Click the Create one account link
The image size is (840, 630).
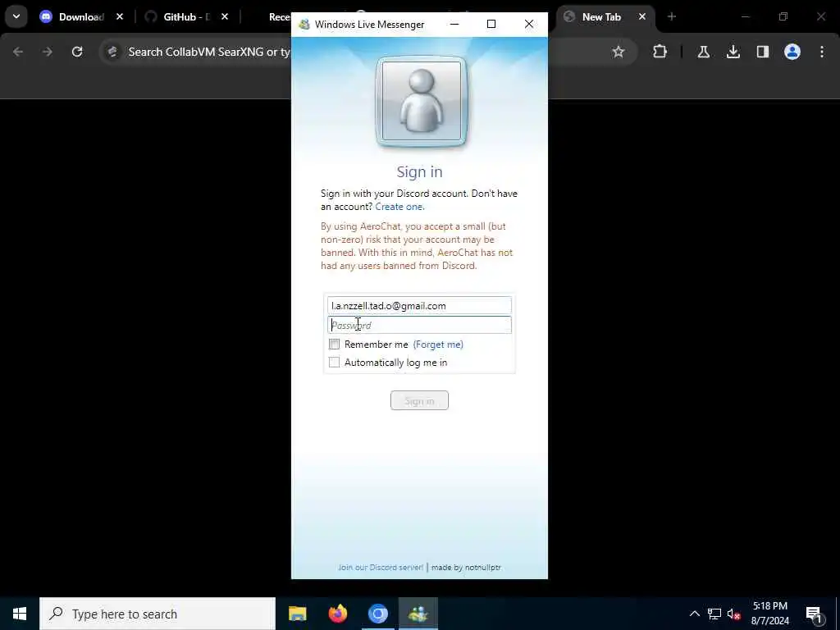(x=399, y=207)
